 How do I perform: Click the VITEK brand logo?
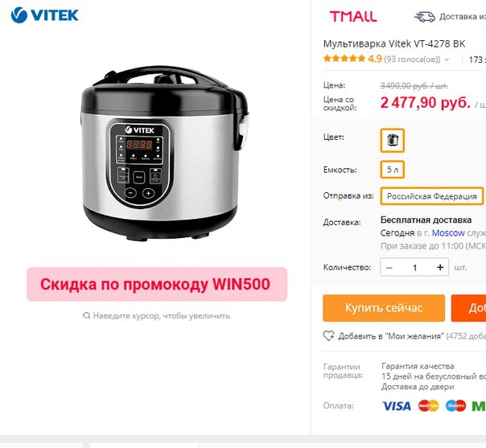(44, 14)
